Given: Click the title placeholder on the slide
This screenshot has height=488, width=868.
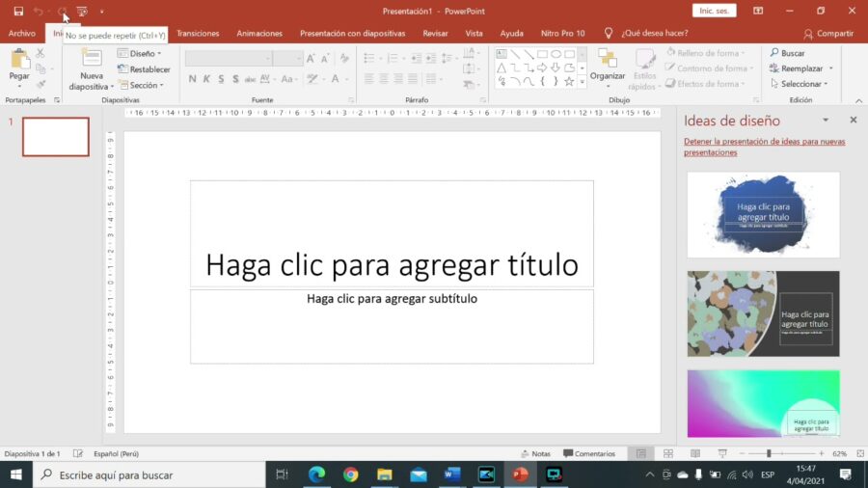Looking at the screenshot, I should 392,233.
